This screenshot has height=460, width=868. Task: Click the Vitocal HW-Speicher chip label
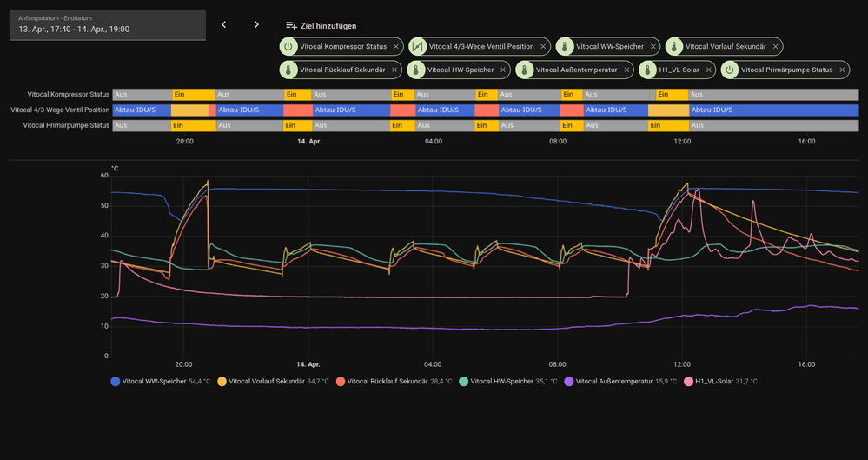[461, 70]
